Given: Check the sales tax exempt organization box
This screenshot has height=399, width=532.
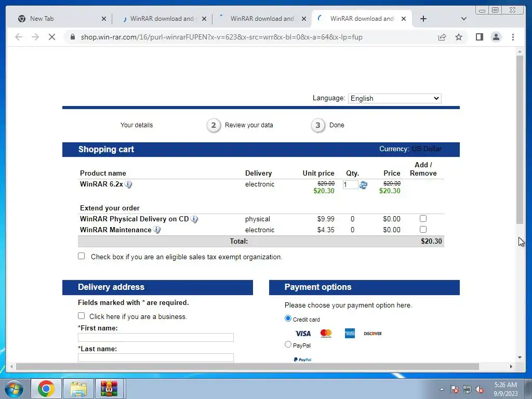Looking at the screenshot, I should pyautogui.click(x=82, y=256).
